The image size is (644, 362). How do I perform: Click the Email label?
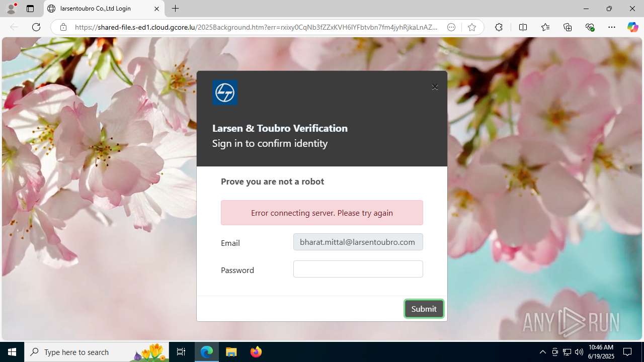point(230,243)
